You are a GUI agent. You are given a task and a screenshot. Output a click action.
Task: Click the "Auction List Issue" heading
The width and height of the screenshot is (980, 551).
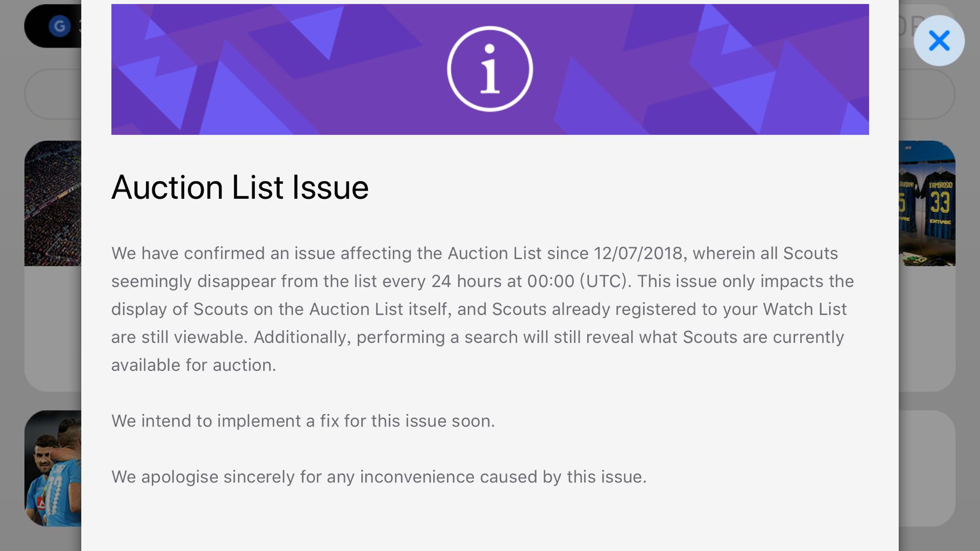point(240,188)
